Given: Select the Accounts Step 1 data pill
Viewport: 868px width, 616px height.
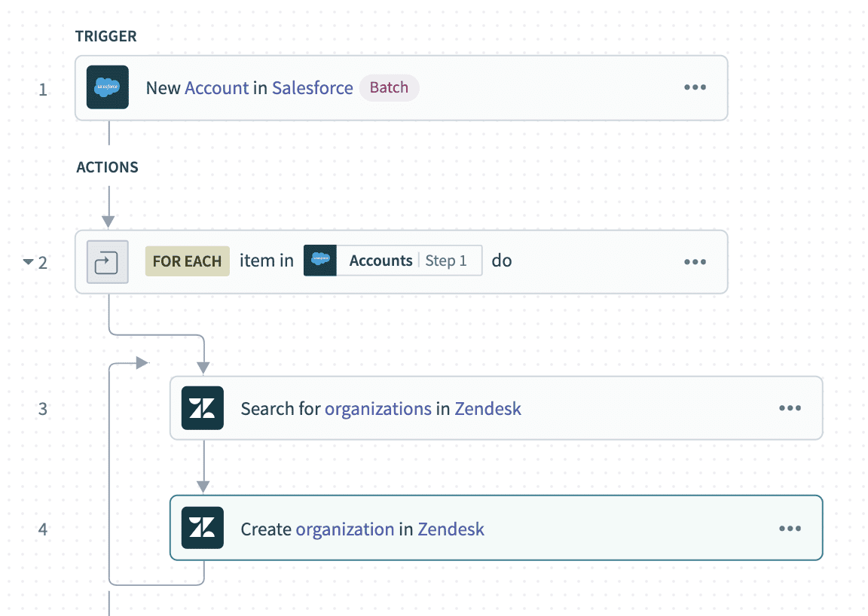Looking at the screenshot, I should pos(408,261).
